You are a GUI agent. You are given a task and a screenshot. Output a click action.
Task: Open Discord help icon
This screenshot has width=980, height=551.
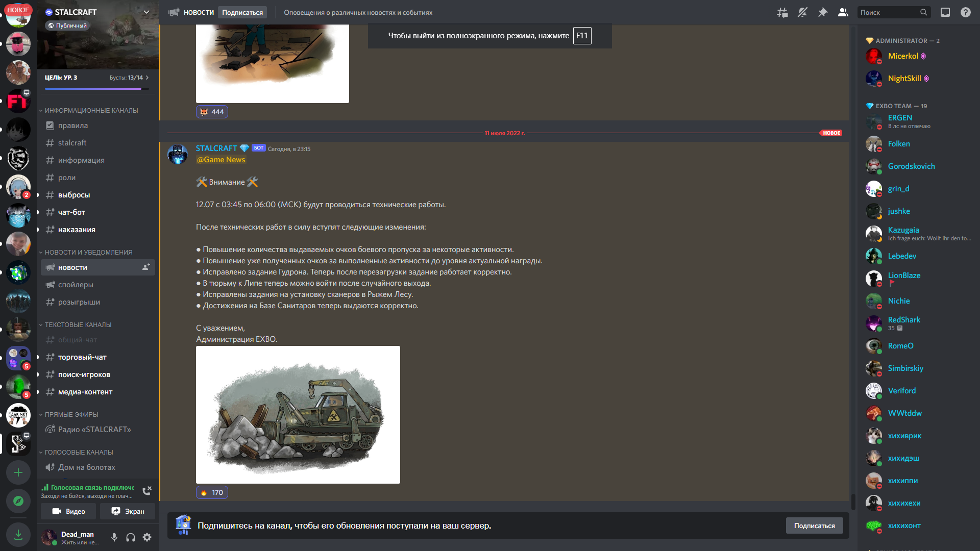966,12
